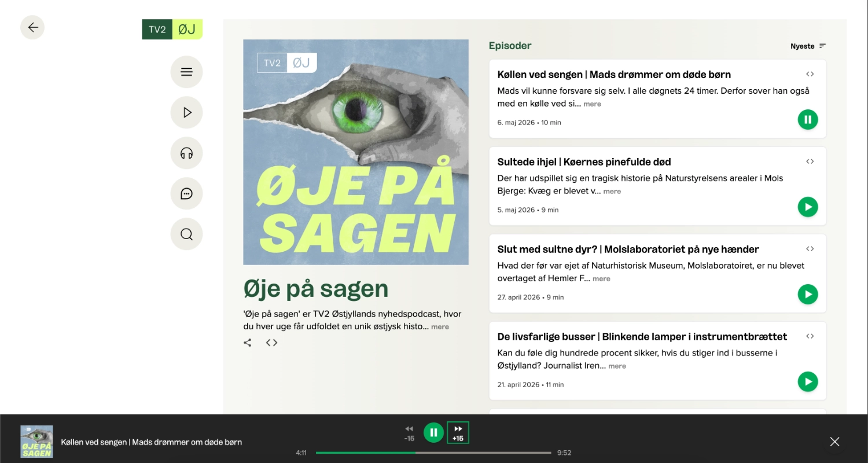Close the bottom audio player
Viewport: 868px width, 463px height.
(x=834, y=442)
